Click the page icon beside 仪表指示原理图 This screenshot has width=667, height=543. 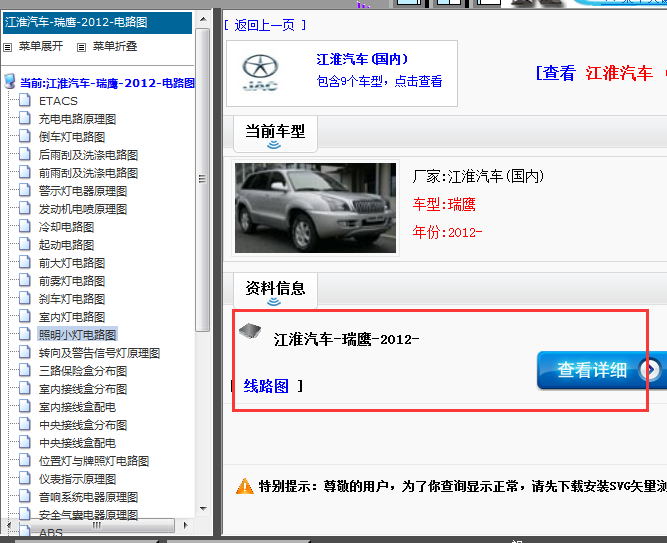click(x=25, y=477)
